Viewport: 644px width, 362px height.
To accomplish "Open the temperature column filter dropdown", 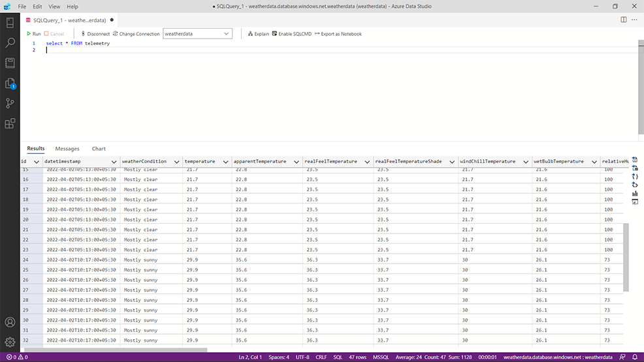I will pyautogui.click(x=225, y=162).
